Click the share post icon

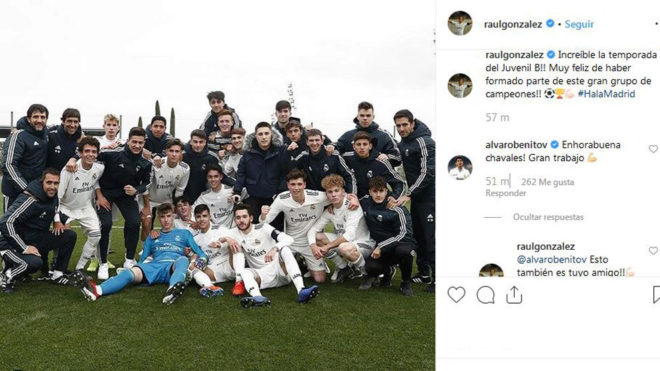coord(514,295)
